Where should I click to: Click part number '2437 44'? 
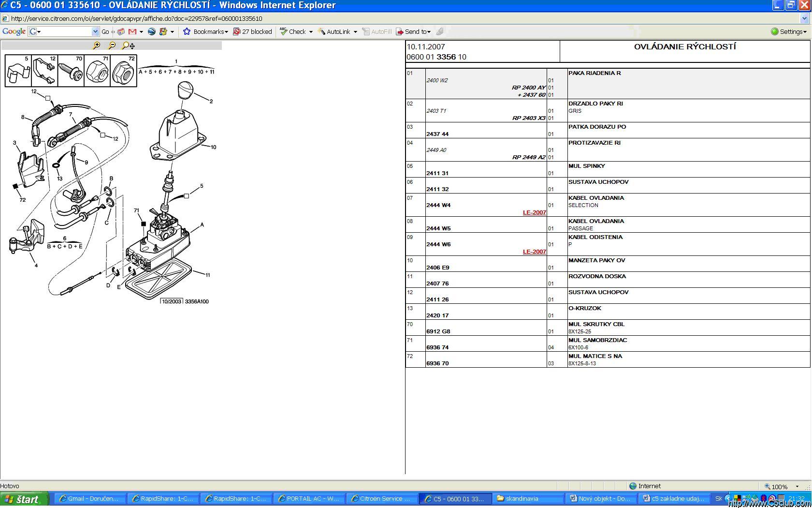[437, 134]
